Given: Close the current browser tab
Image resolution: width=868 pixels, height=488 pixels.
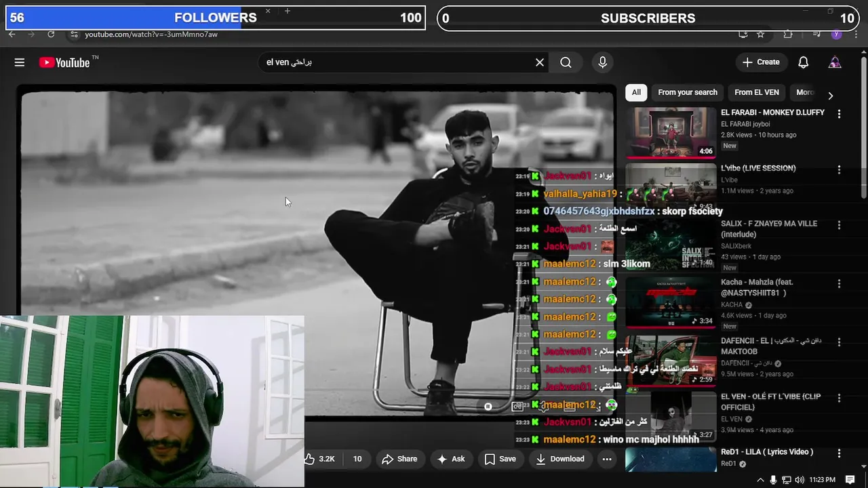Looking at the screenshot, I should (x=268, y=11).
